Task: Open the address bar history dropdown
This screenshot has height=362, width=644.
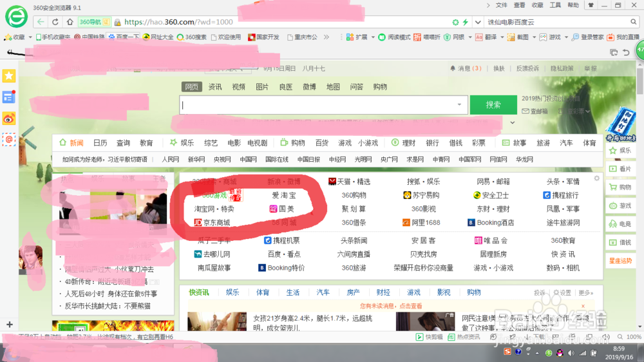Action: coord(478,22)
